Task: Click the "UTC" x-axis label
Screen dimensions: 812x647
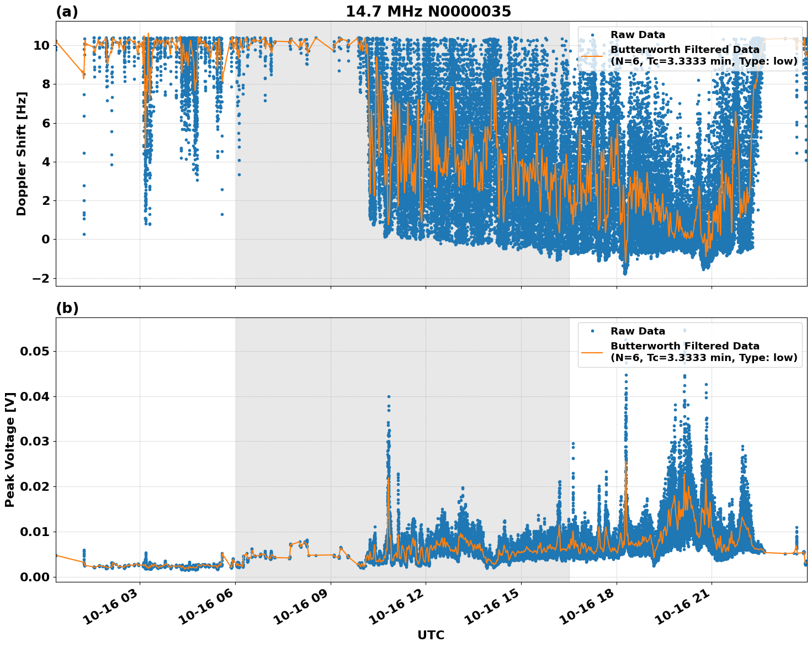Action: click(x=431, y=635)
